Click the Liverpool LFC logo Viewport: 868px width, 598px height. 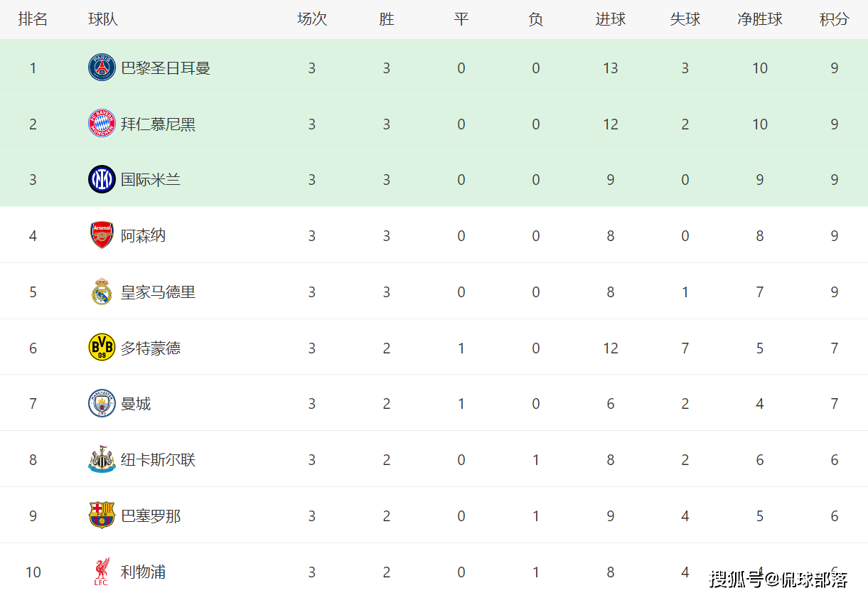pos(102,572)
